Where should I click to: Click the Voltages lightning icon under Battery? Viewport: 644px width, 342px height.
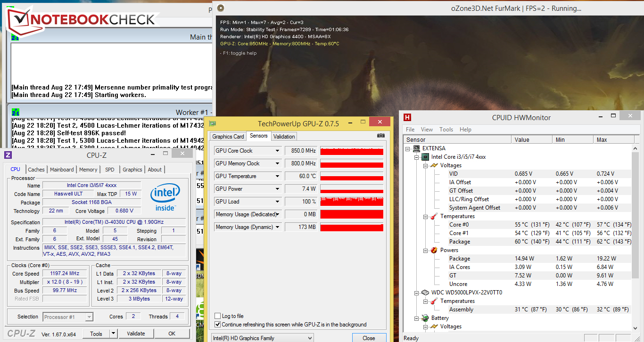(x=434, y=326)
